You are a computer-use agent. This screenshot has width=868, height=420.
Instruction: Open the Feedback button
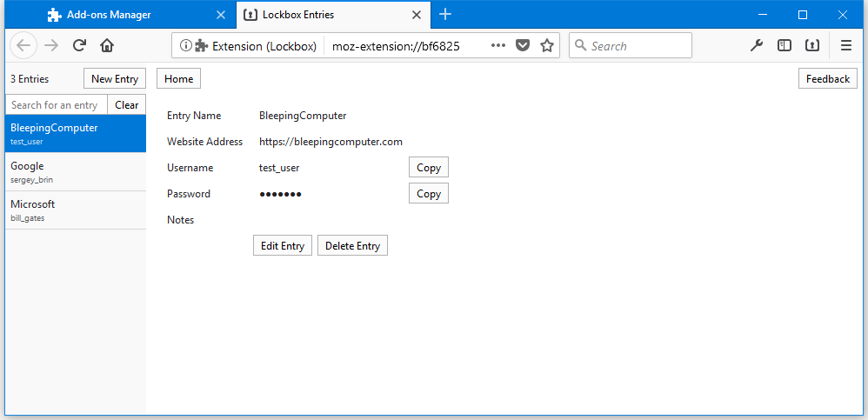828,78
